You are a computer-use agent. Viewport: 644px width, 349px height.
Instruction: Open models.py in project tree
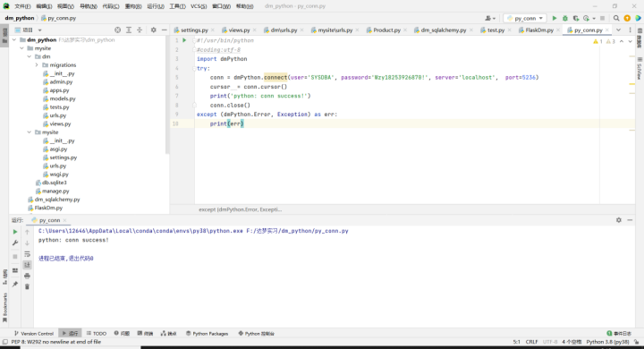[x=63, y=98]
